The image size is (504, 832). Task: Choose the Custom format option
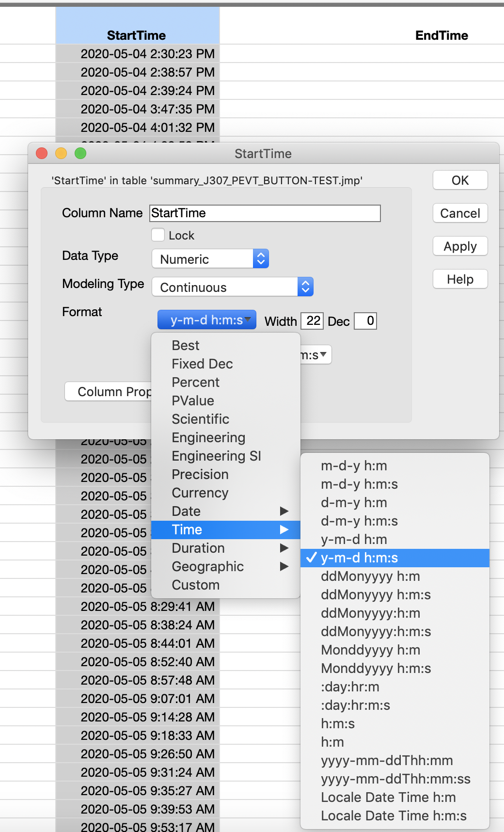click(x=196, y=585)
